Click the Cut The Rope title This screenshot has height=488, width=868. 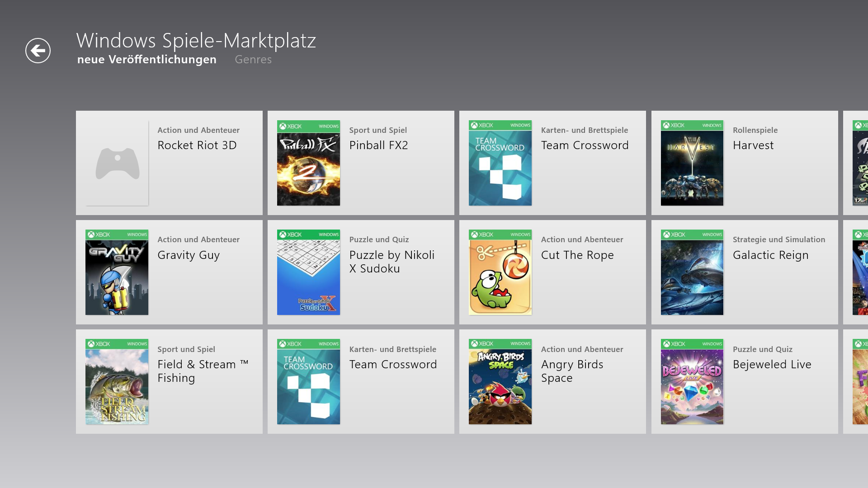(x=577, y=255)
